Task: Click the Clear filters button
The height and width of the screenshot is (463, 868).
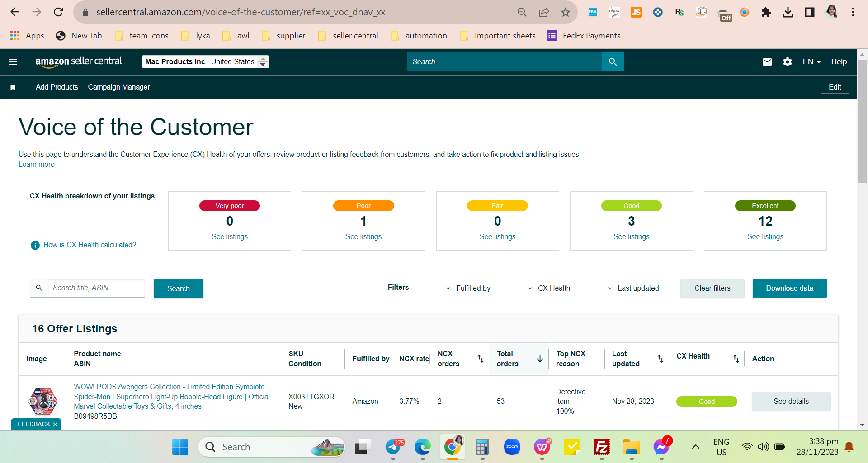Action: coord(712,288)
